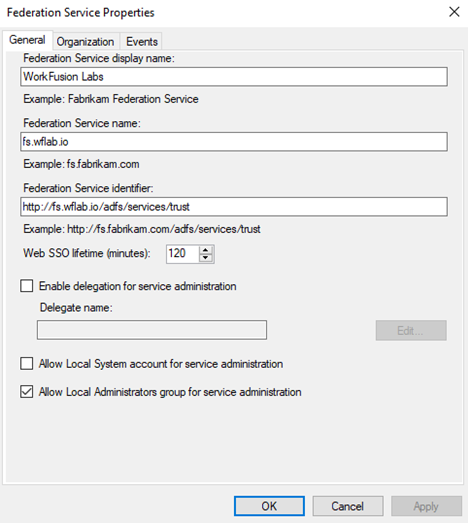The width and height of the screenshot is (468, 523).
Task: Increase Web SSO lifetime with up arrow
Action: tap(206, 250)
